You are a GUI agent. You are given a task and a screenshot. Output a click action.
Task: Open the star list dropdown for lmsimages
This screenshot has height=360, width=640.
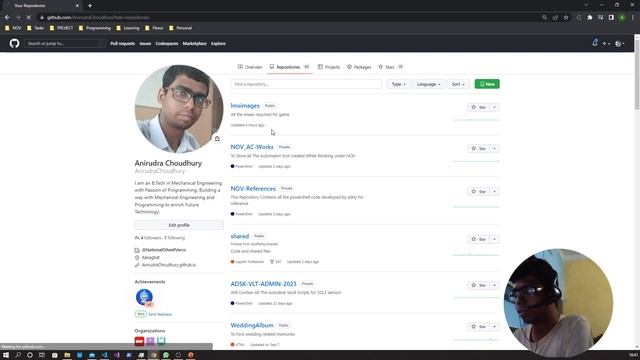[494, 107]
